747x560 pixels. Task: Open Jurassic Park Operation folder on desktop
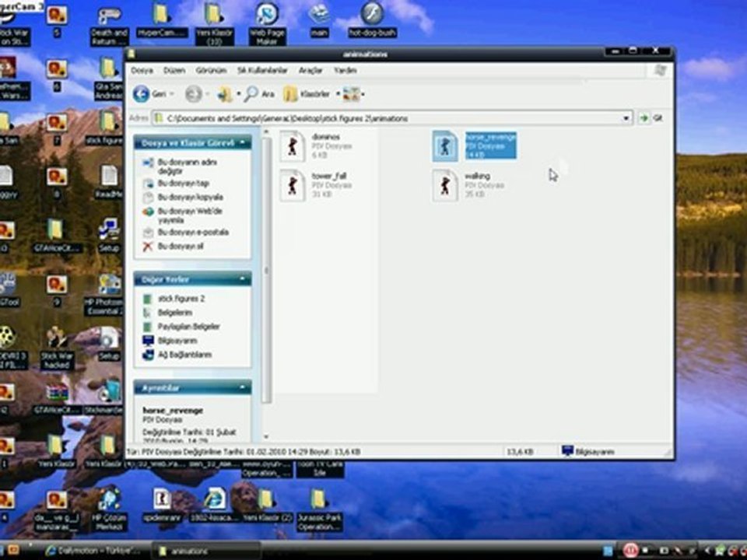coord(318,509)
